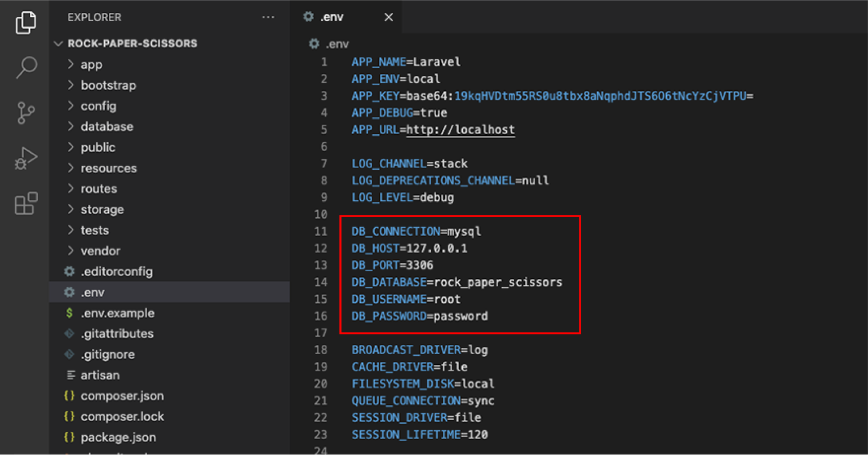This screenshot has width=868, height=455.
Task: Select the .env editor tab
Action: [x=347, y=17]
